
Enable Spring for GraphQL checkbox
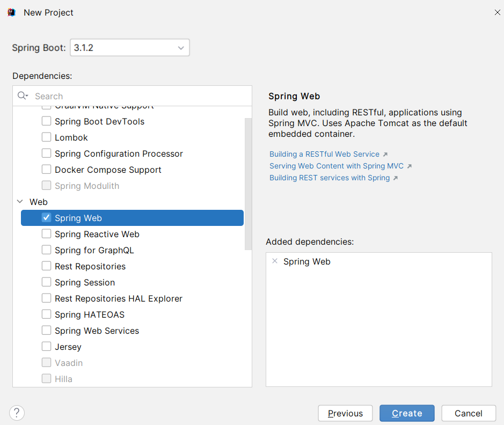coord(46,250)
